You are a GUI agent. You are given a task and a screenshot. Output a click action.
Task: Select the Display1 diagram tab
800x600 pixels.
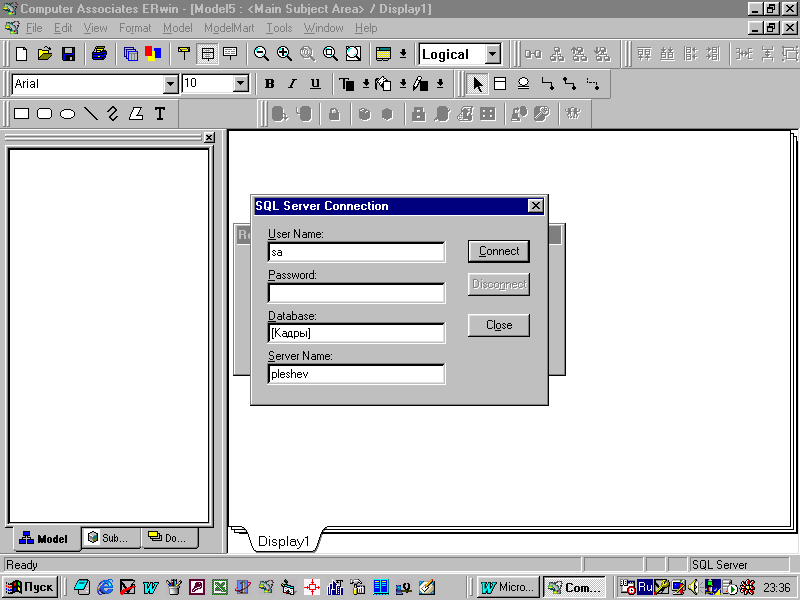(x=284, y=541)
